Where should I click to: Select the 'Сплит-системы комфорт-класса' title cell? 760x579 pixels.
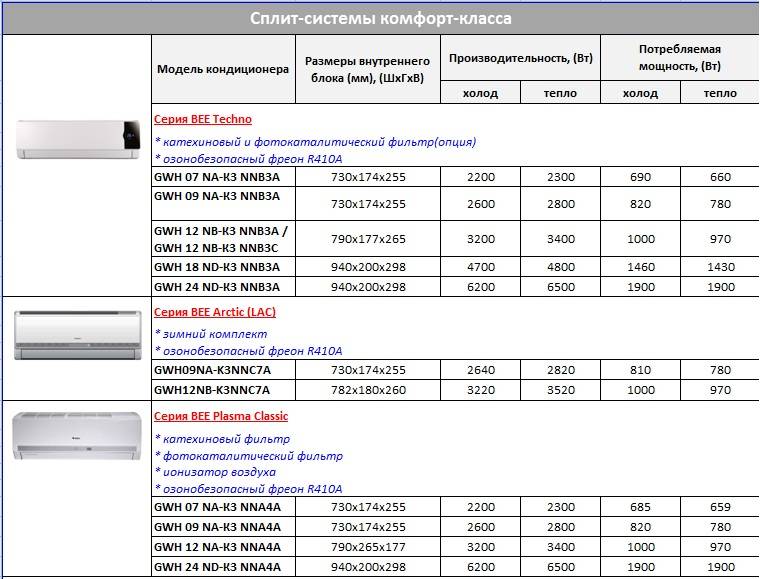(x=380, y=18)
